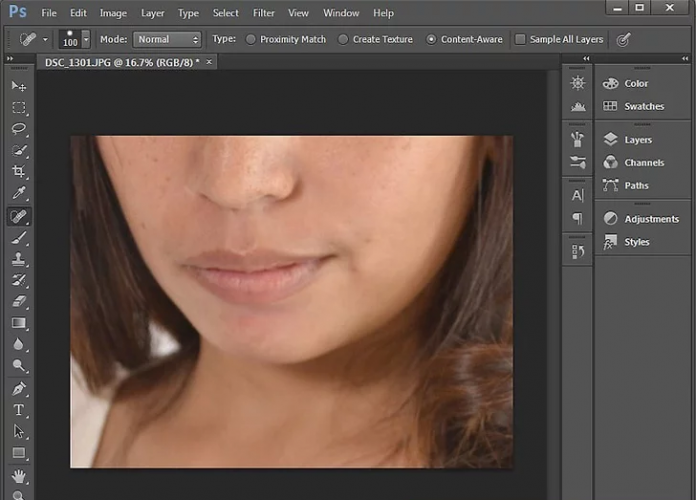Screen dimensions: 696x500
Task: Select the Pen tool
Action: tap(19, 389)
